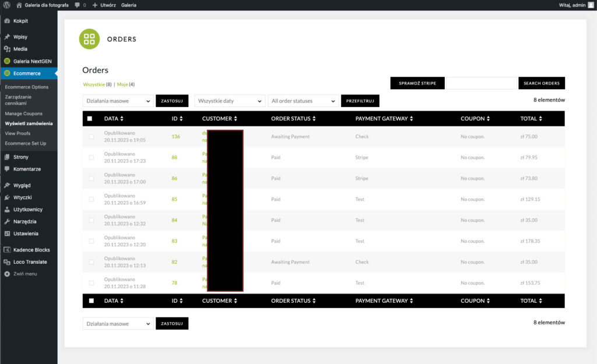Collapse the menu with Zwiń menu icon

click(x=7, y=274)
